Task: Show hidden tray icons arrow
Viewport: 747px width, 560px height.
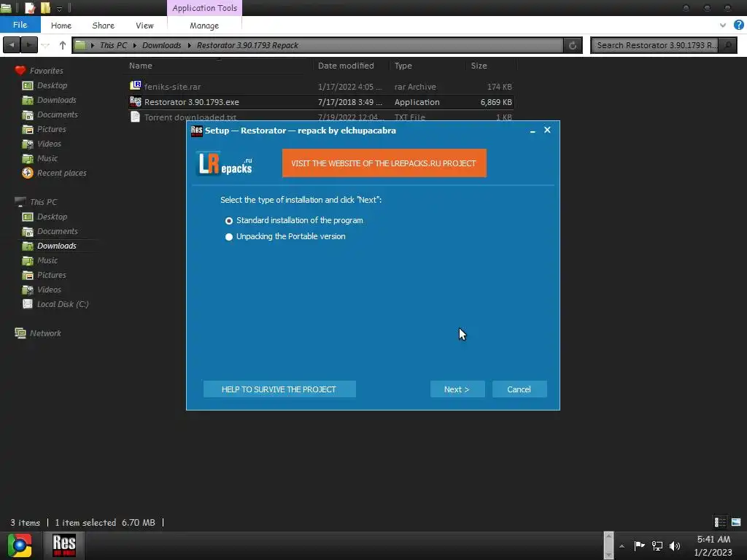Action: pyautogui.click(x=622, y=546)
